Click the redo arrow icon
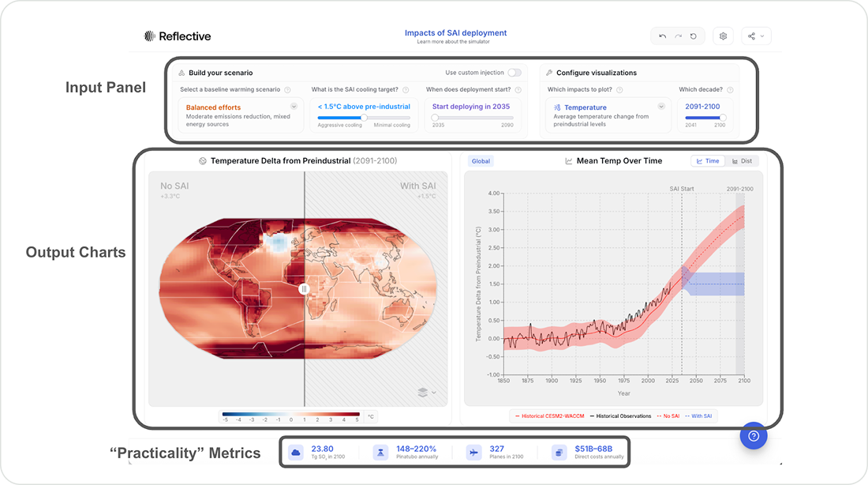The height and width of the screenshot is (485, 868). [x=678, y=36]
